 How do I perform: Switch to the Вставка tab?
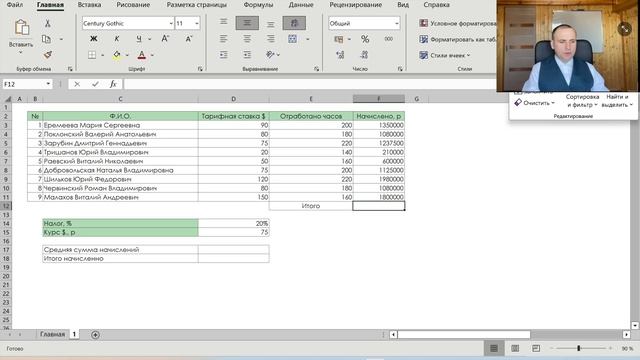click(89, 5)
